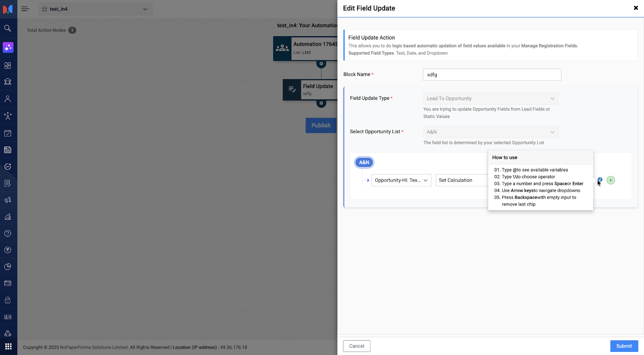644x355 pixels.
Task: Toggle the hamburger menu to collapse sidebar
Action: click(25, 9)
